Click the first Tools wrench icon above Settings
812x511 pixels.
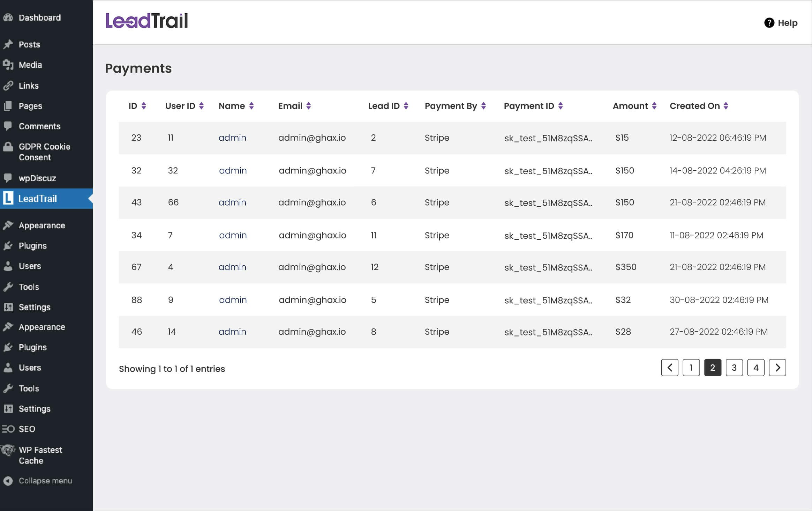(x=8, y=287)
